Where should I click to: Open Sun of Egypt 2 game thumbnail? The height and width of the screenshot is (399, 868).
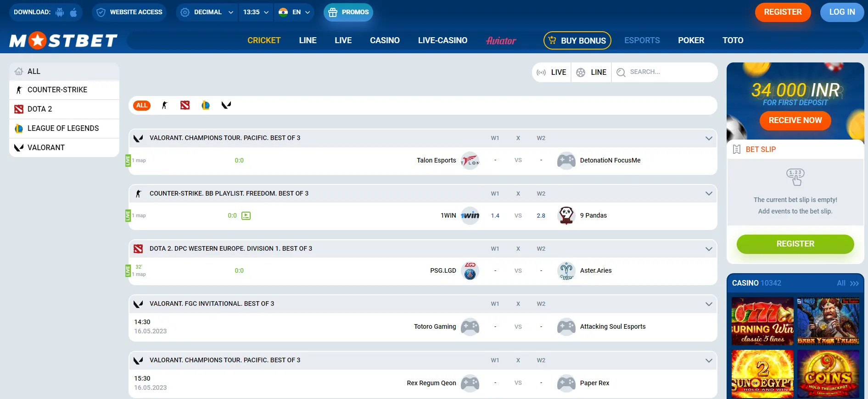tap(762, 374)
